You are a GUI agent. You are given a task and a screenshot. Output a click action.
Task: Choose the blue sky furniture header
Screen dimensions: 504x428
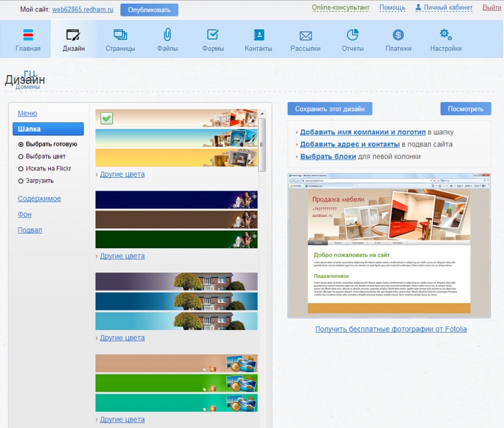(x=176, y=138)
